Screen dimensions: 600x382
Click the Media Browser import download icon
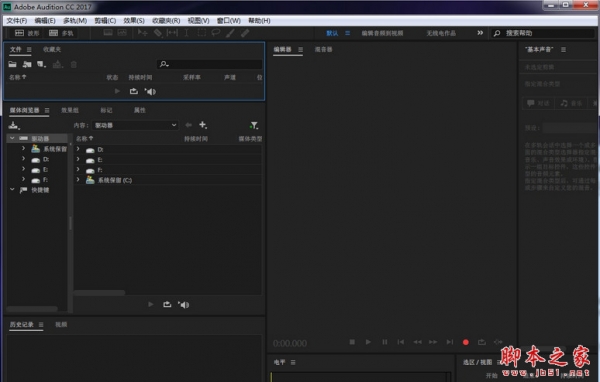coord(14,125)
